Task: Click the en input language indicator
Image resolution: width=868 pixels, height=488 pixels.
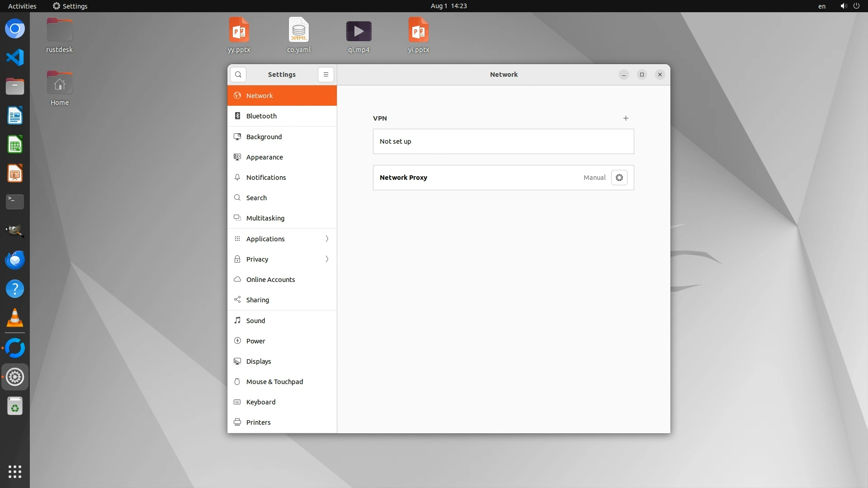Action: pyautogui.click(x=821, y=6)
